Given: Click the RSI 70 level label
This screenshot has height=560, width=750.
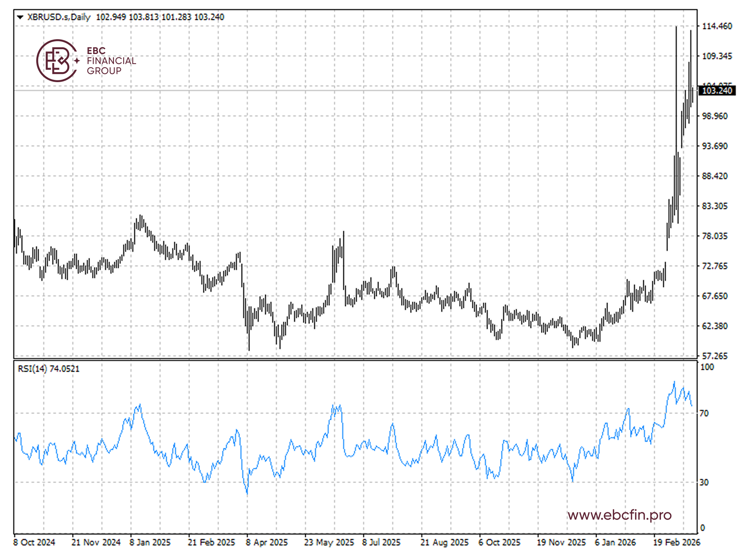Looking at the screenshot, I should tap(704, 413).
